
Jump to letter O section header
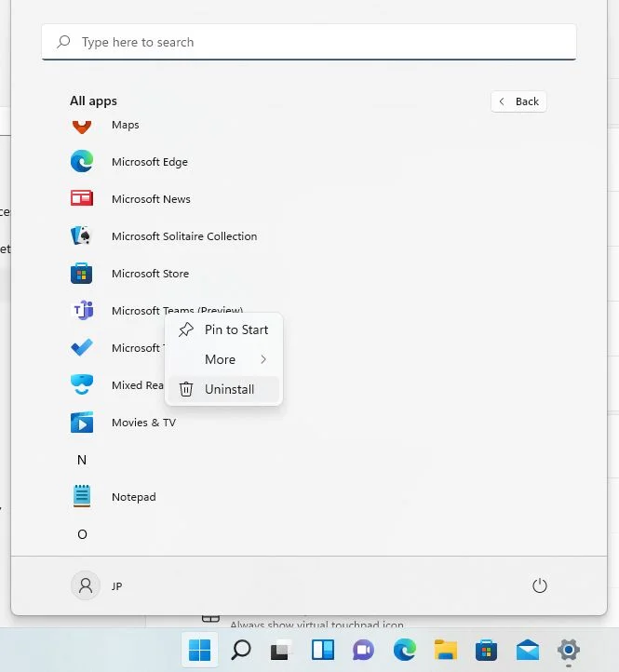click(82, 534)
